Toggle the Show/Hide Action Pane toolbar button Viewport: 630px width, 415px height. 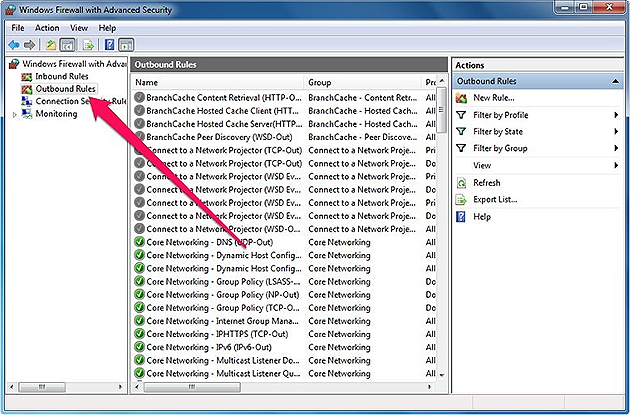(126, 45)
